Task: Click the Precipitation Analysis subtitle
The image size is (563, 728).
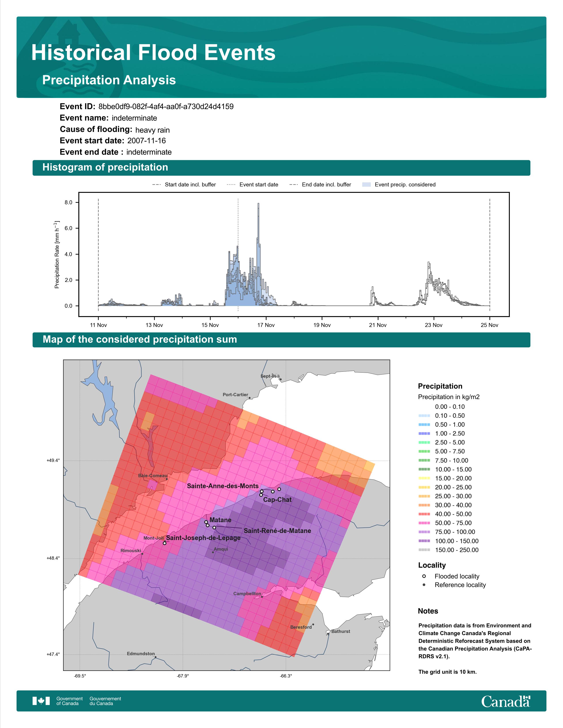Action: click(x=109, y=80)
